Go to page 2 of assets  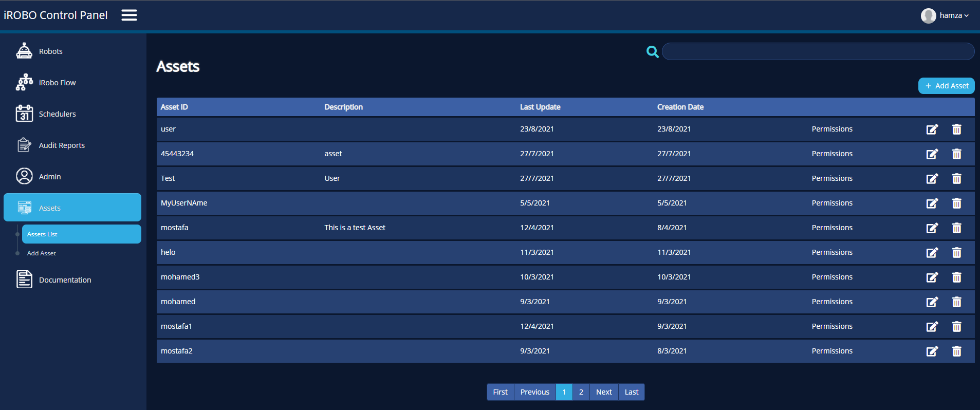(581, 392)
